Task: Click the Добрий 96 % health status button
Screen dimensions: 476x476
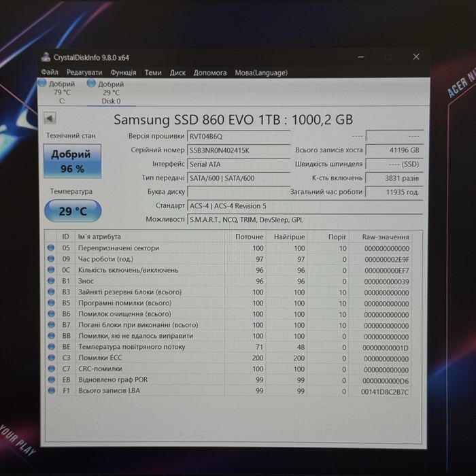Action: point(72,161)
